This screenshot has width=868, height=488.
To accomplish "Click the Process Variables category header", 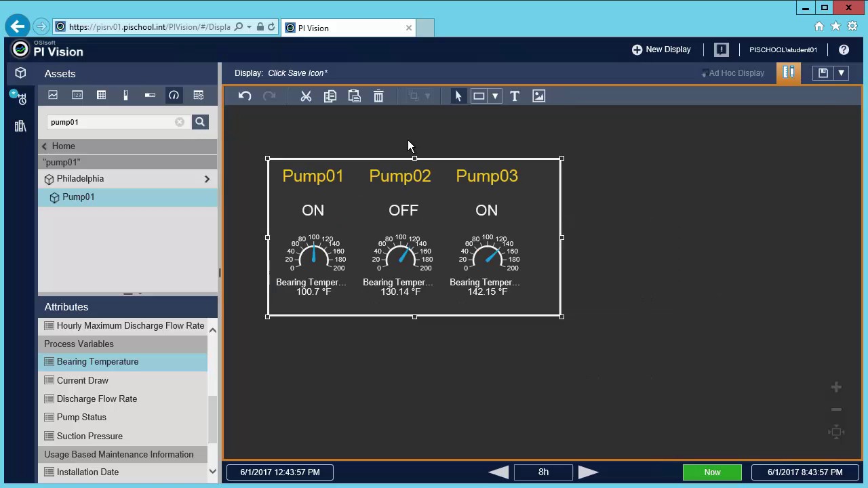I will [122, 344].
